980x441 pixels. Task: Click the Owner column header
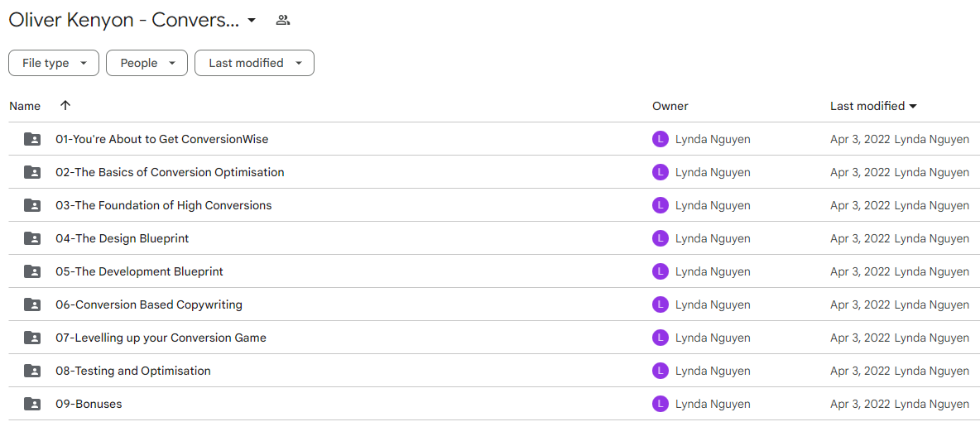tap(670, 106)
